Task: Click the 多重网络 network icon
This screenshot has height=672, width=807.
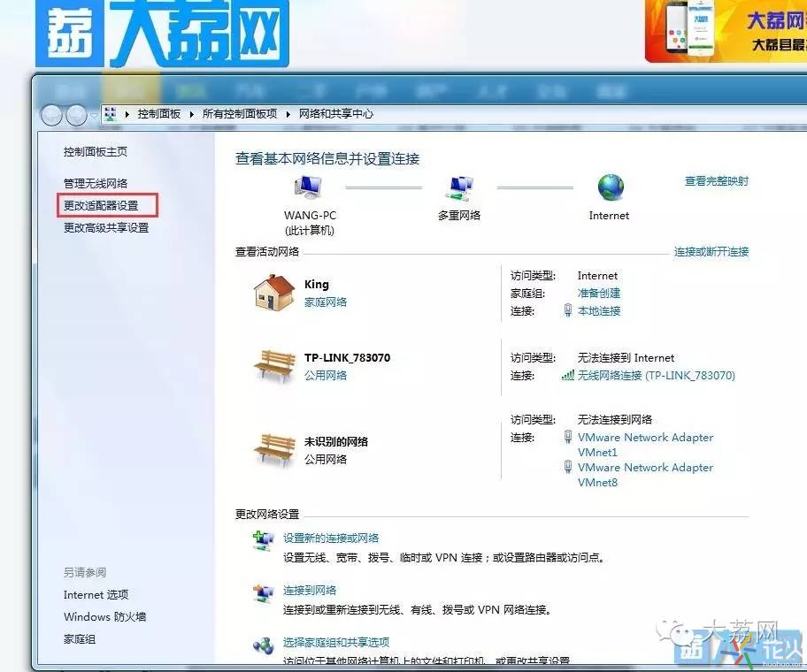Action: click(x=458, y=187)
